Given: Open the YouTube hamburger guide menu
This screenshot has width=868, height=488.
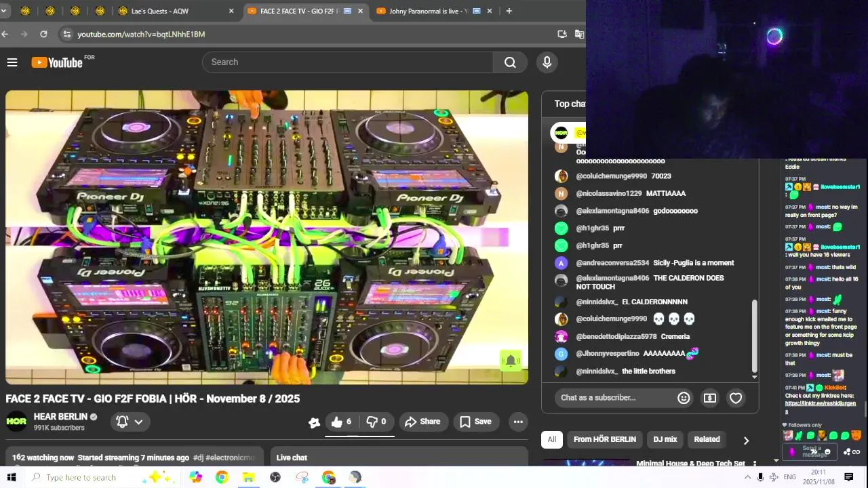Looking at the screenshot, I should [x=12, y=62].
